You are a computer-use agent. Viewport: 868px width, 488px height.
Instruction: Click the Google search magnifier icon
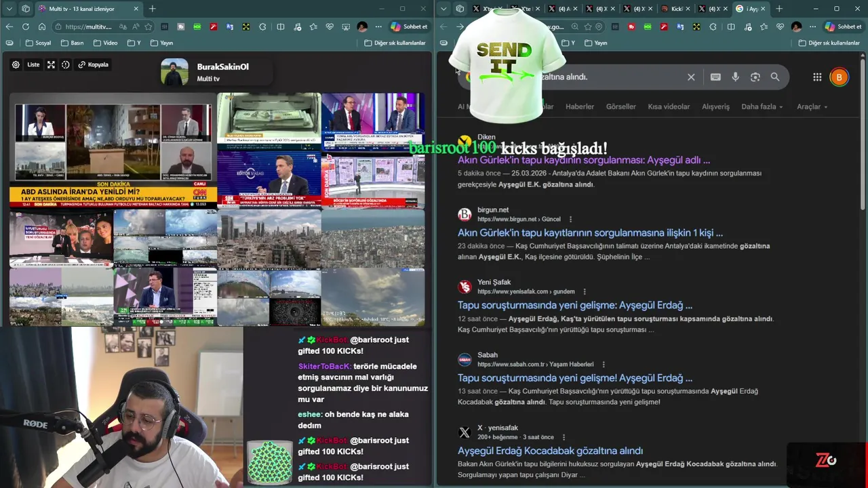pyautogui.click(x=775, y=77)
